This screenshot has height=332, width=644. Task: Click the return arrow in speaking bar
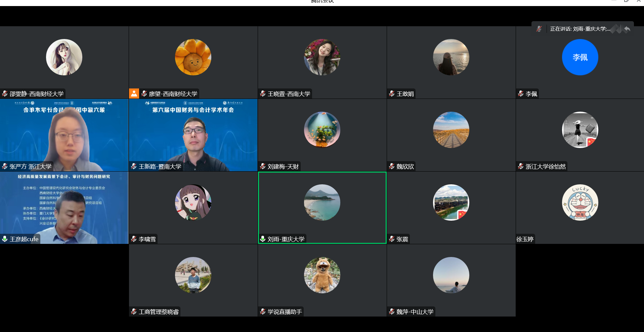(627, 29)
